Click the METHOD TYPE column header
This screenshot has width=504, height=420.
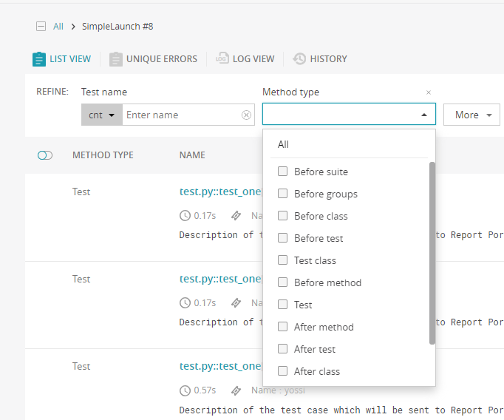(103, 155)
